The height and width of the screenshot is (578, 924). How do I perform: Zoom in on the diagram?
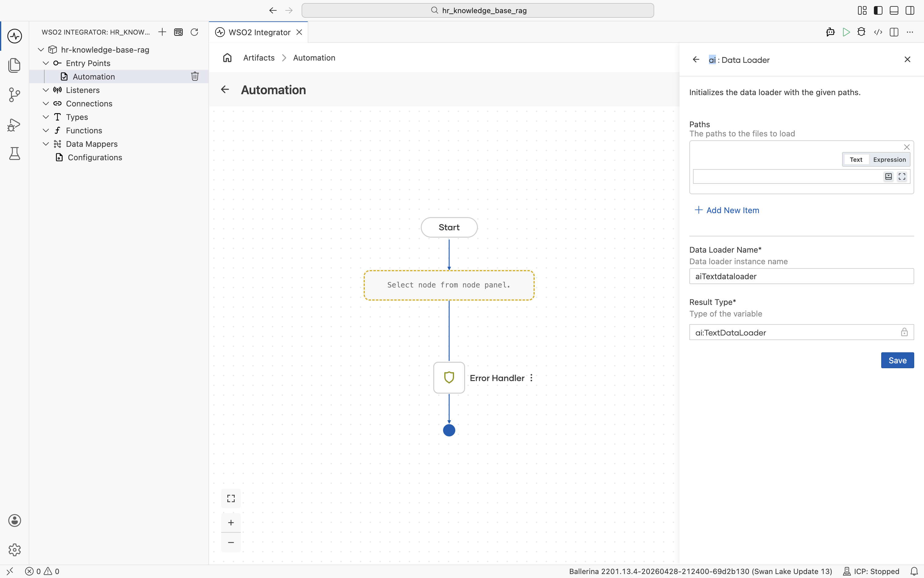point(231,523)
